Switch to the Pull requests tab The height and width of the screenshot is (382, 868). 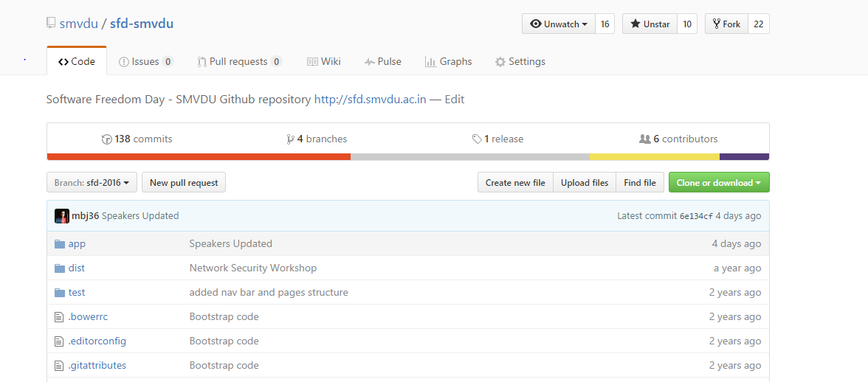tap(240, 62)
